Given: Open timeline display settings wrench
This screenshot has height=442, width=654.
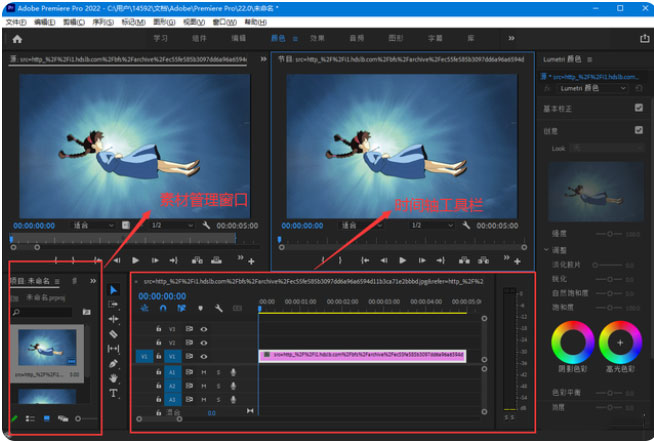Looking at the screenshot, I should (219, 308).
